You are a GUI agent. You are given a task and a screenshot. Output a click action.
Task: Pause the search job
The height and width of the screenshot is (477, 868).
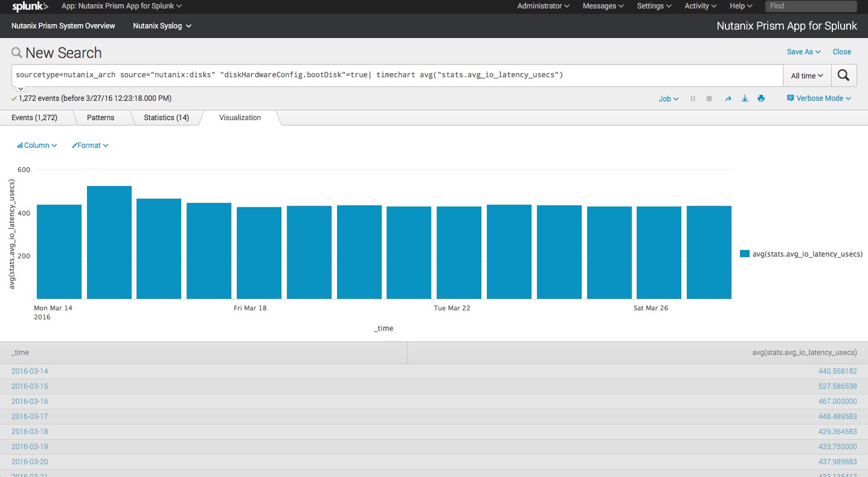[693, 98]
